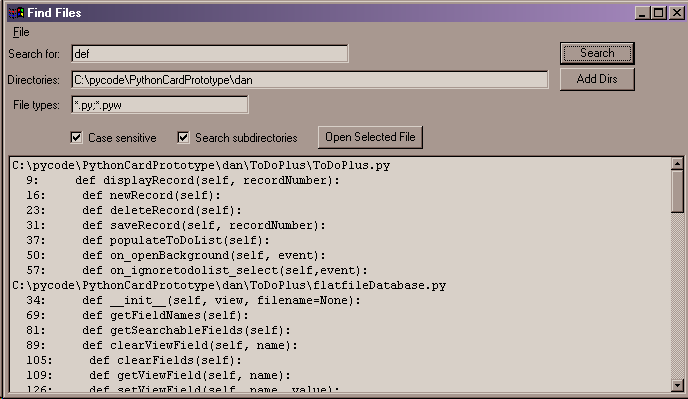Click the results list scroll up arrow

coord(677,164)
